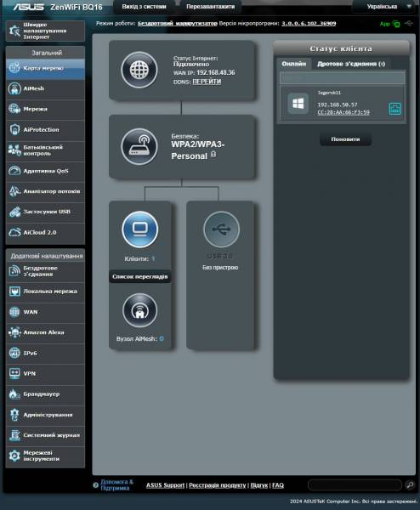Click the AiMesh node house icon
The width and height of the screenshot is (420, 510).
pos(140,310)
